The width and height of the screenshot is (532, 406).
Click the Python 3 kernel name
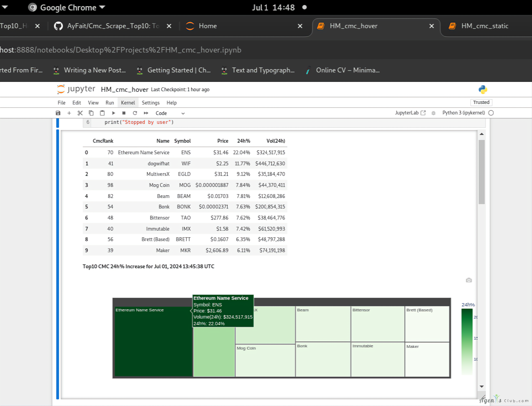pyautogui.click(x=463, y=113)
